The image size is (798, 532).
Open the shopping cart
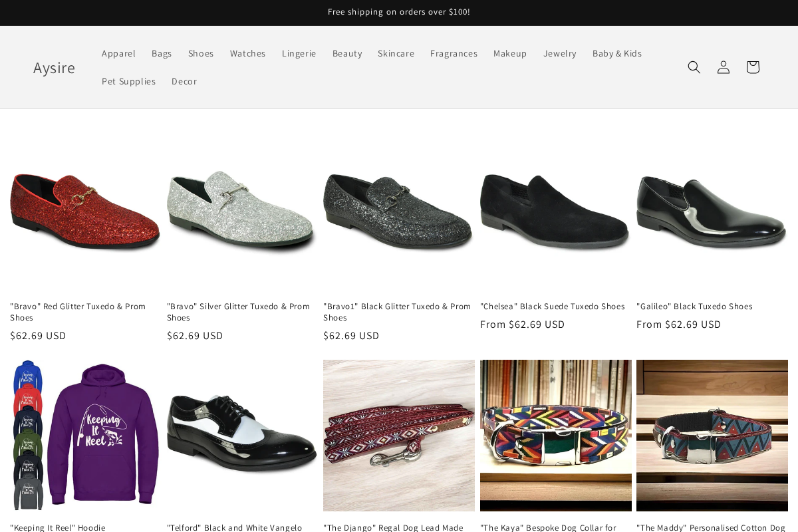tap(752, 67)
